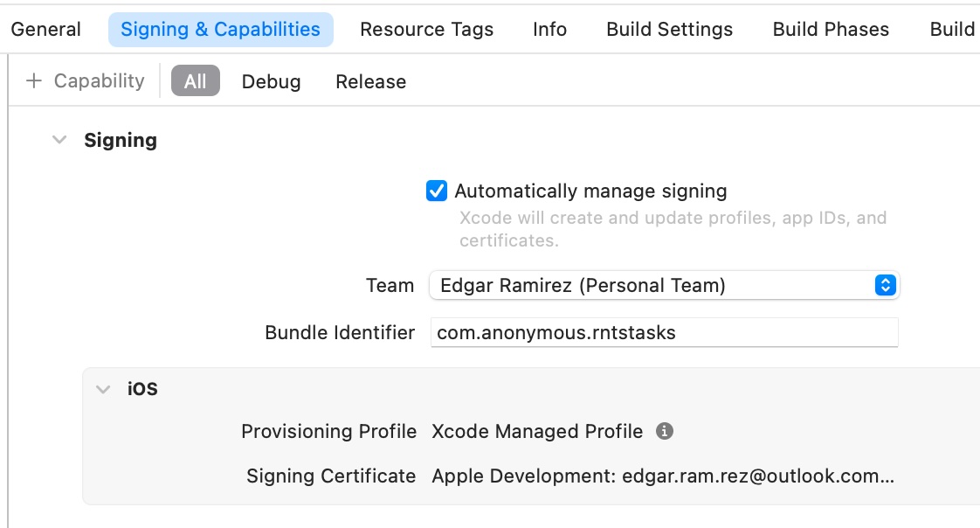Select the Debug configuration filter

coord(271,81)
